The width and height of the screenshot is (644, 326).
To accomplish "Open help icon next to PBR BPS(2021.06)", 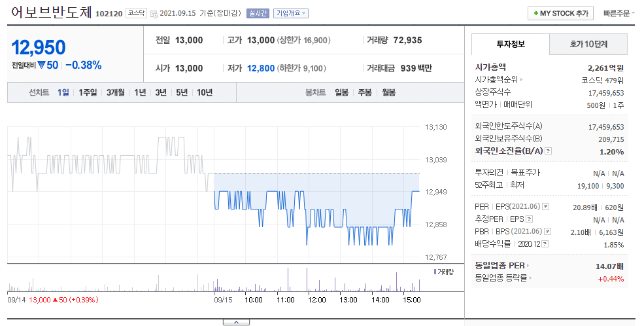I will click(x=548, y=232).
